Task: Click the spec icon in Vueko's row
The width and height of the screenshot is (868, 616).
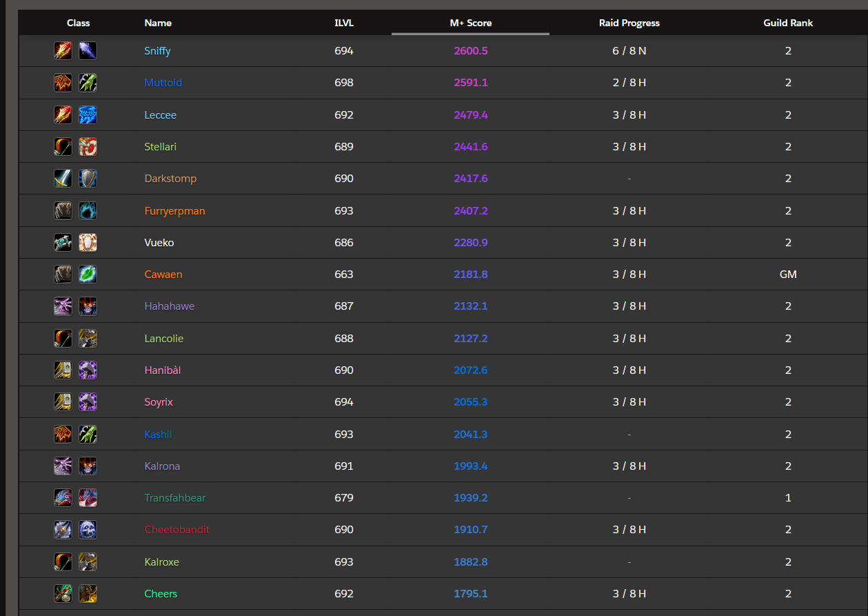Action: pyautogui.click(x=88, y=242)
